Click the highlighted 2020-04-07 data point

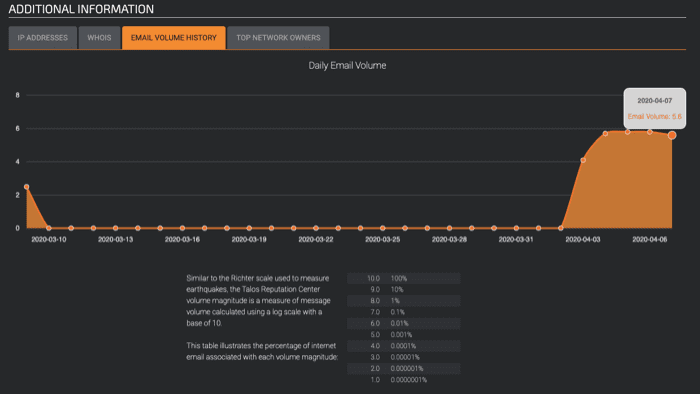[672, 135]
